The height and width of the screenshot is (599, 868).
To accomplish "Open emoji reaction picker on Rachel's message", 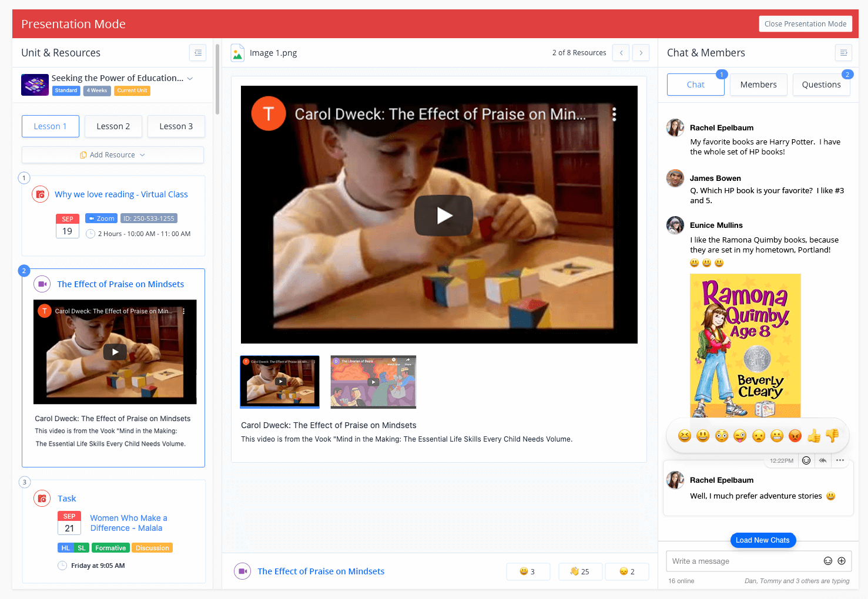I will 806,460.
